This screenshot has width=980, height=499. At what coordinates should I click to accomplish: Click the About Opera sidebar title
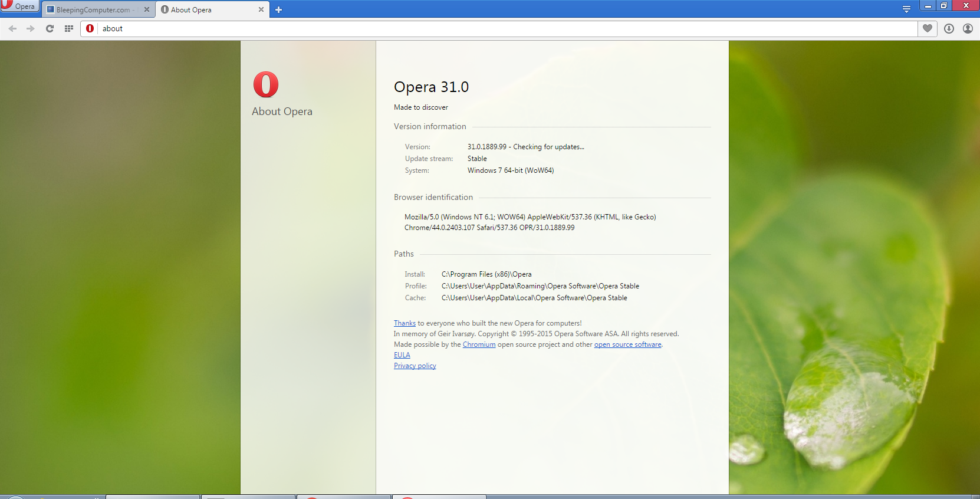coord(282,111)
